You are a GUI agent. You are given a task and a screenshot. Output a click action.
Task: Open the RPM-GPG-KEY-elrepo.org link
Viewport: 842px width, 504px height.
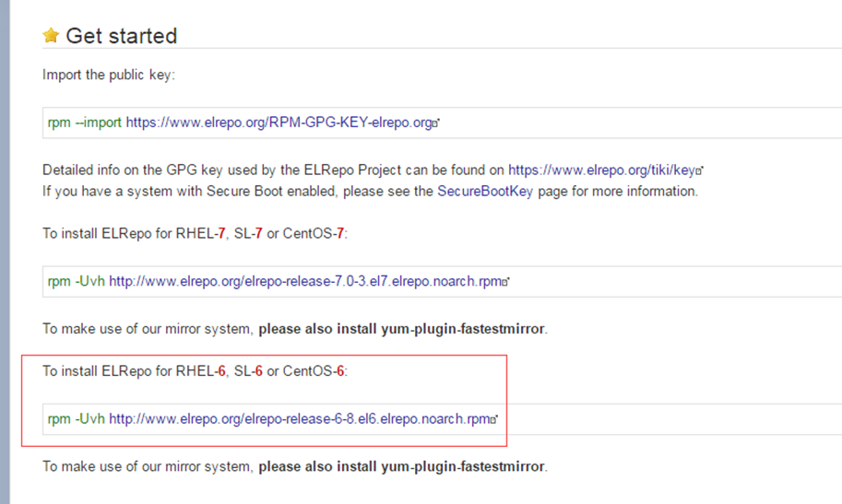[279, 123]
